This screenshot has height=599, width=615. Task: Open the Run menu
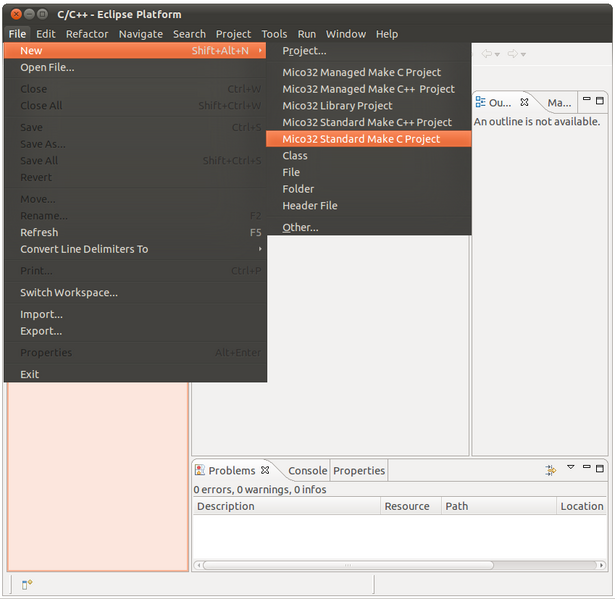point(306,34)
